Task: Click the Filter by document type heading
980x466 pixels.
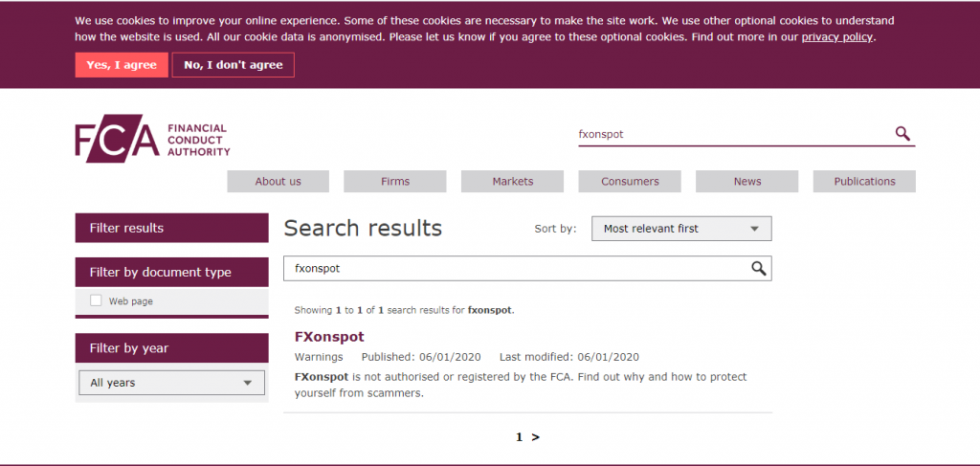Action: 172,273
